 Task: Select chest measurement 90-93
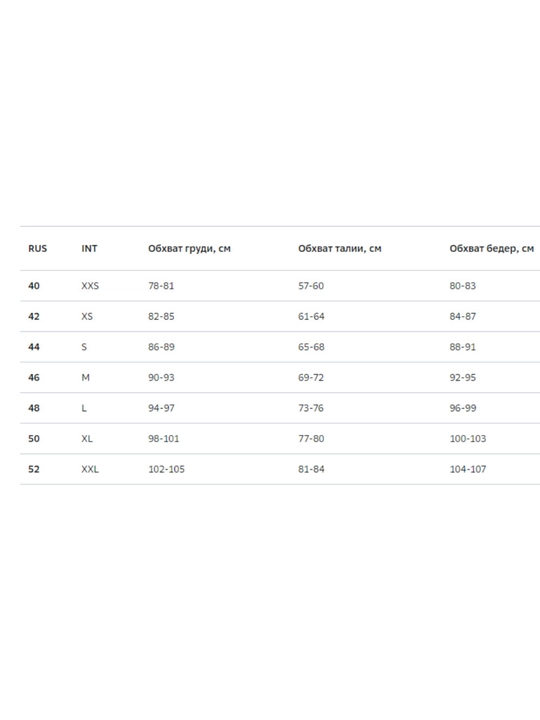161,377
